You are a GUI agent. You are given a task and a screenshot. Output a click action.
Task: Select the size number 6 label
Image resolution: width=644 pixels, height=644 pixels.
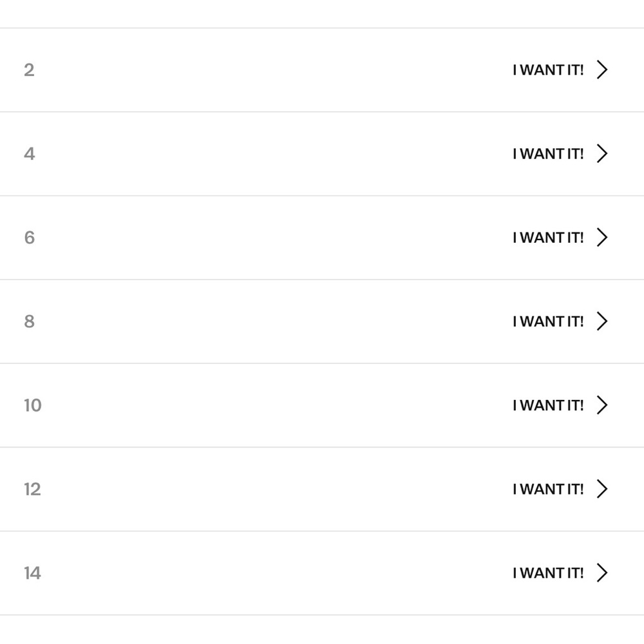(x=30, y=238)
